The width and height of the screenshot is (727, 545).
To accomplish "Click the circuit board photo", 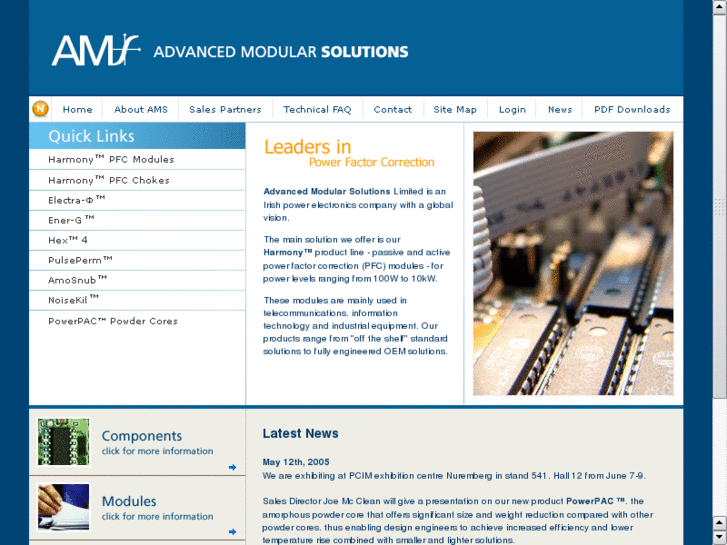I will [573, 263].
